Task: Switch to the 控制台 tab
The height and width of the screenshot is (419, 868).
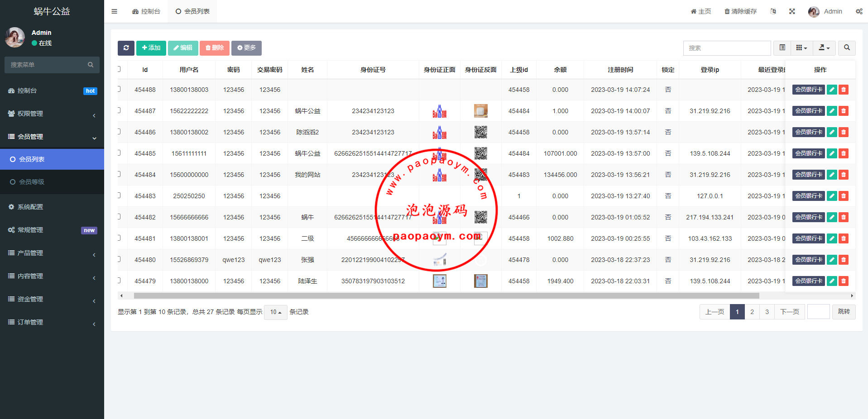Action: point(146,11)
